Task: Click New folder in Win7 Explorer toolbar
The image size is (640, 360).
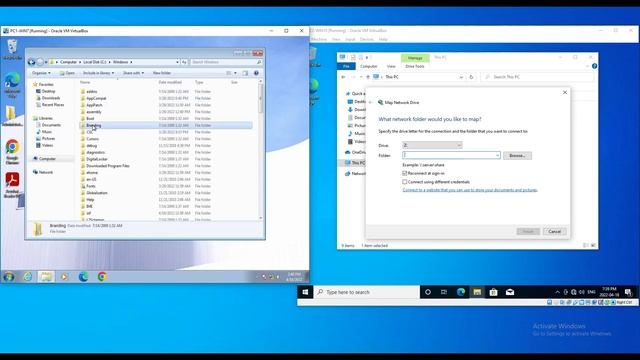Action: tap(162, 73)
